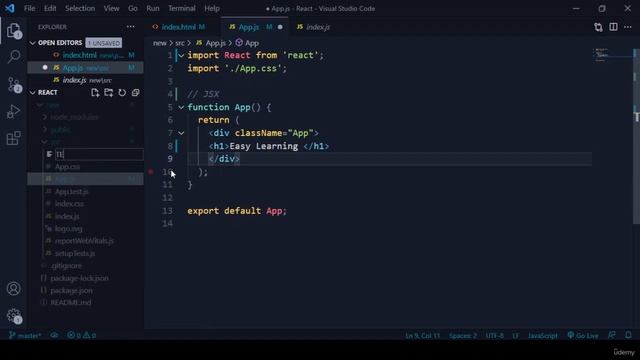Open the Edit menu
The width and height of the screenshot is (640, 360).
click(x=50, y=8)
